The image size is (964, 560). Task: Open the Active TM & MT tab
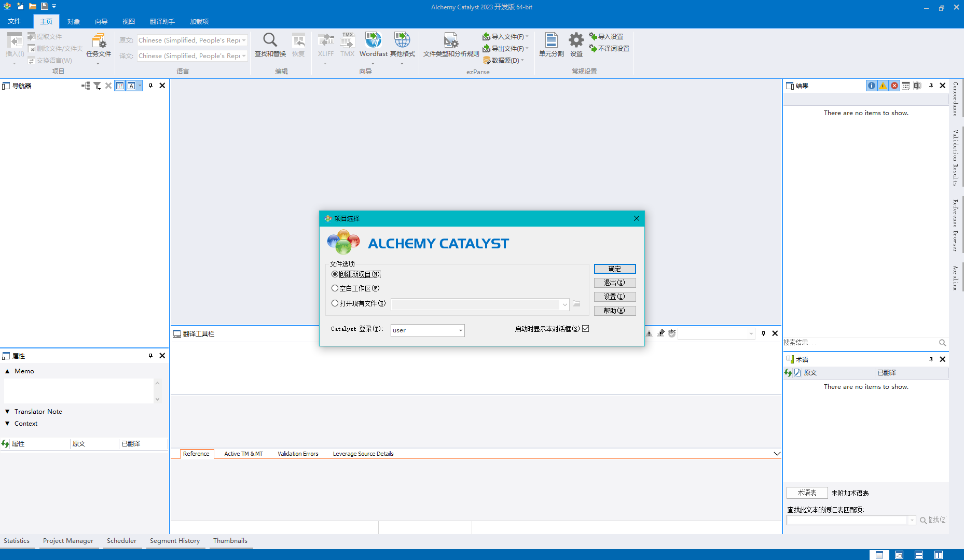click(x=243, y=454)
